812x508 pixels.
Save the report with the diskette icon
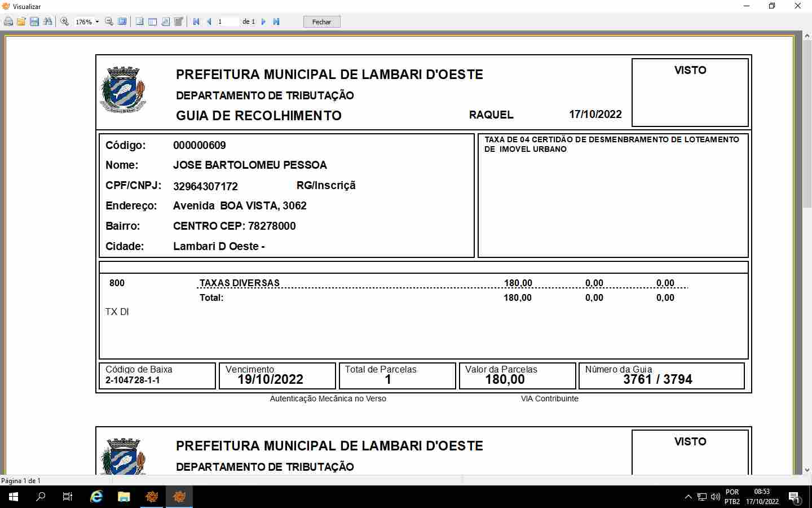click(x=34, y=22)
